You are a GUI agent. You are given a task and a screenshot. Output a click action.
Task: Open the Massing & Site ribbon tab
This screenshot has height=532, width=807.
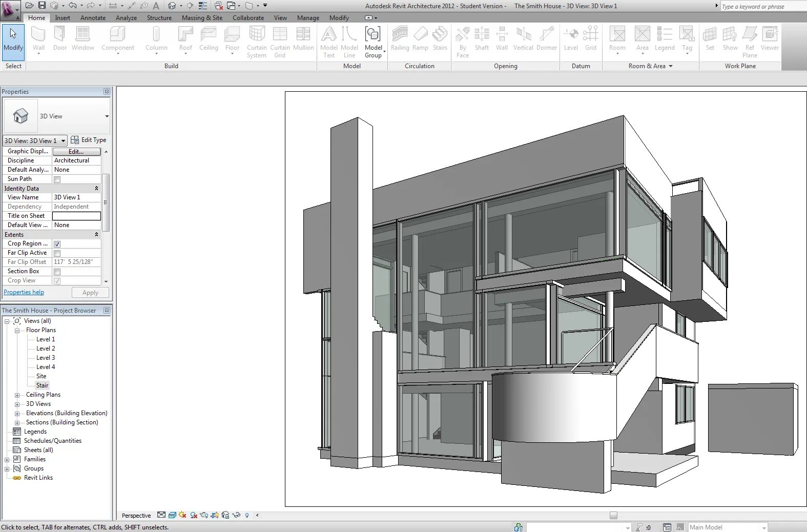(x=202, y=17)
